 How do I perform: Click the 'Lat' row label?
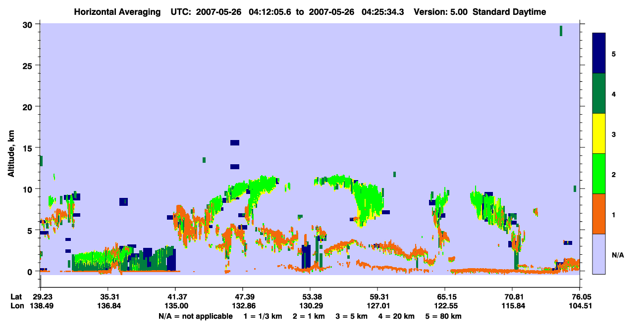(16, 297)
